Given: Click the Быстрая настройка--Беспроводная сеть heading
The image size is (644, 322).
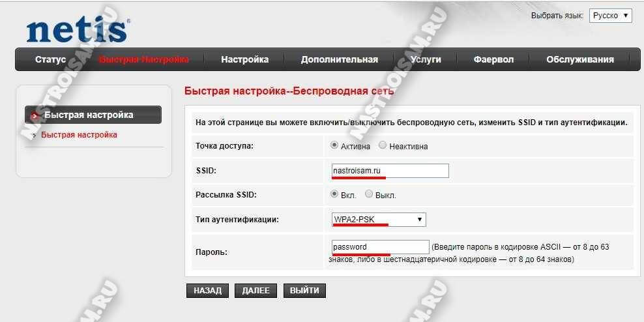Looking at the screenshot, I should point(289,91).
